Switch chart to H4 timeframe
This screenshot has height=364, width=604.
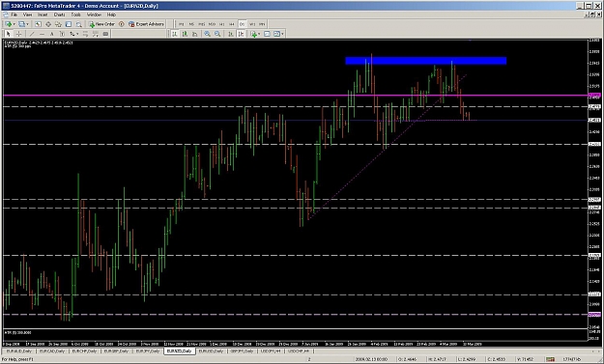point(232,24)
